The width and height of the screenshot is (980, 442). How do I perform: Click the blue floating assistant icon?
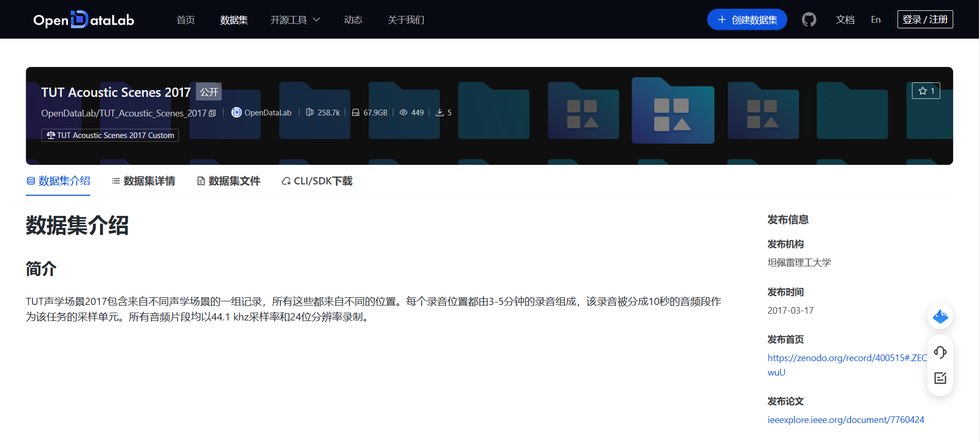(940, 316)
